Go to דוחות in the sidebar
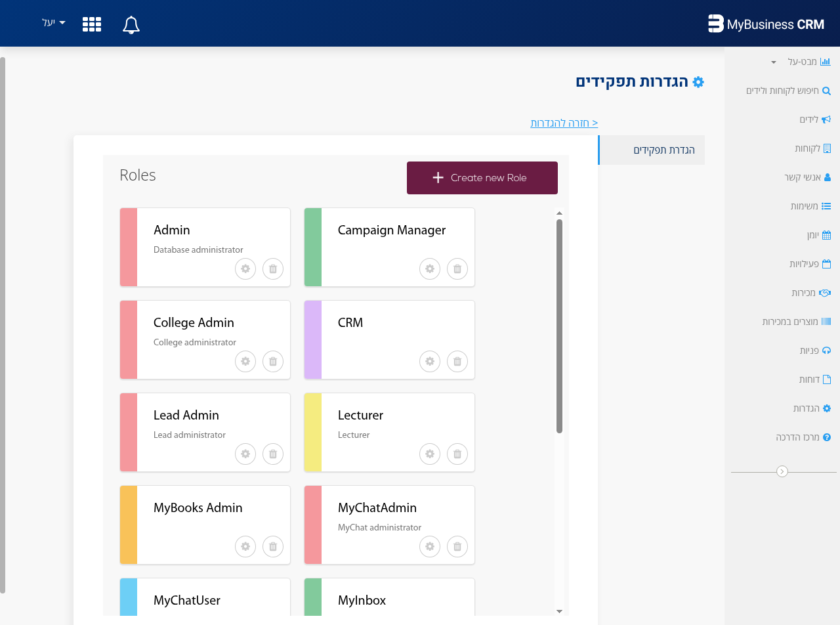Viewport: 840px width, 625px height. click(814, 379)
